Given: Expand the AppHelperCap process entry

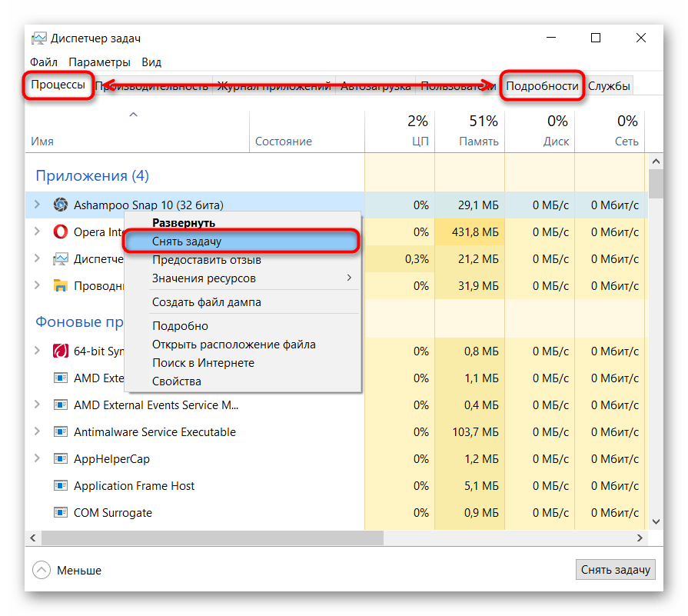Looking at the screenshot, I should tap(37, 458).
